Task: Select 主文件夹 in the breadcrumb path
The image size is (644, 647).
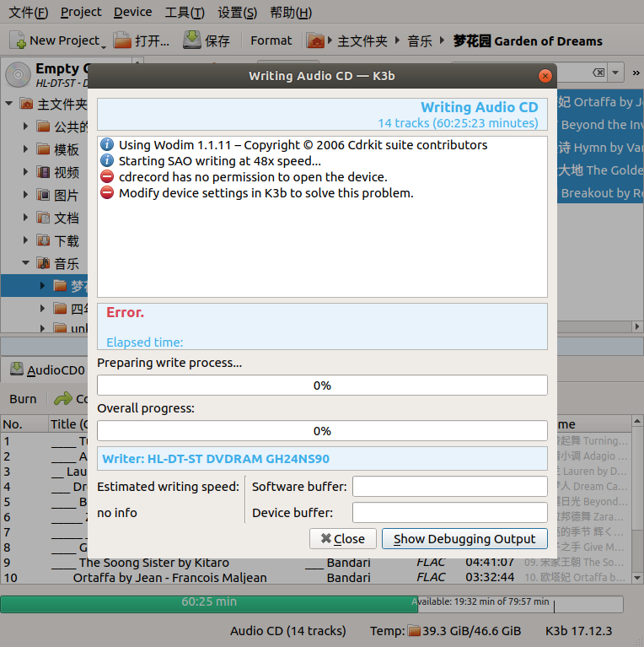Action: pos(362,40)
